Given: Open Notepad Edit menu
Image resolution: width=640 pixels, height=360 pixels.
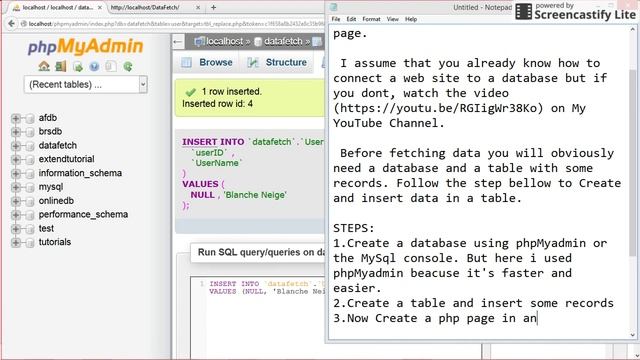Looking at the screenshot, I should pos(351,19).
